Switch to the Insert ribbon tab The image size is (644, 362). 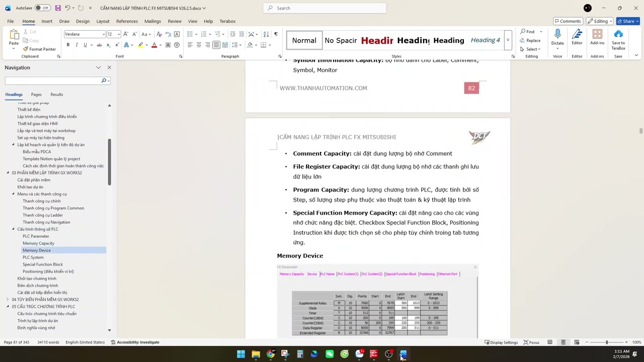(47, 21)
